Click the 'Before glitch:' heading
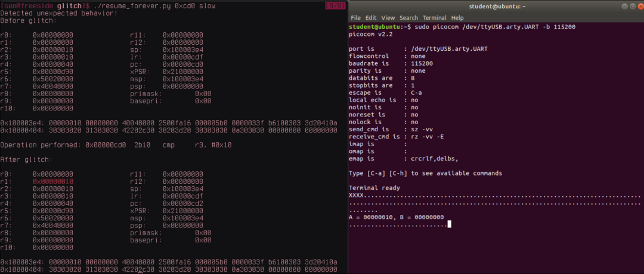644x274 pixels. [x=29, y=20]
